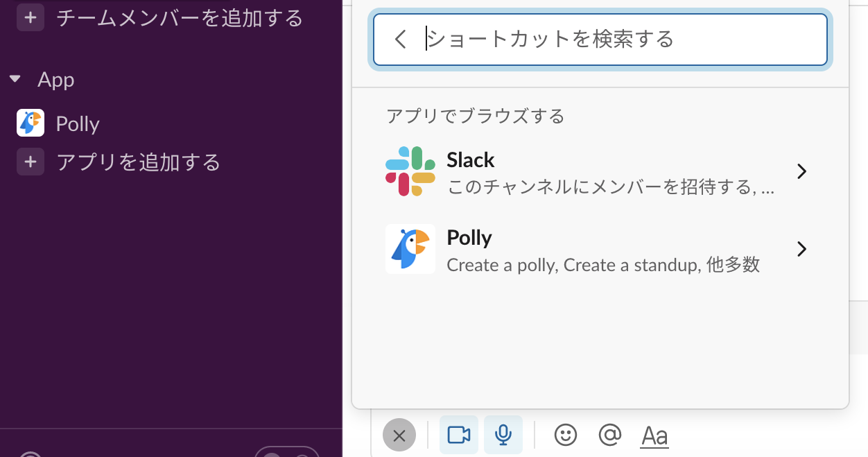Click the Polly parrot icon in sidebar

31,123
